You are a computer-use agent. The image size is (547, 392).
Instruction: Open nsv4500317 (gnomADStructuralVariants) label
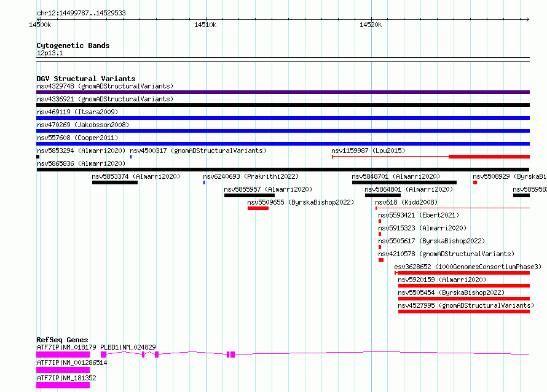pyautogui.click(x=198, y=151)
